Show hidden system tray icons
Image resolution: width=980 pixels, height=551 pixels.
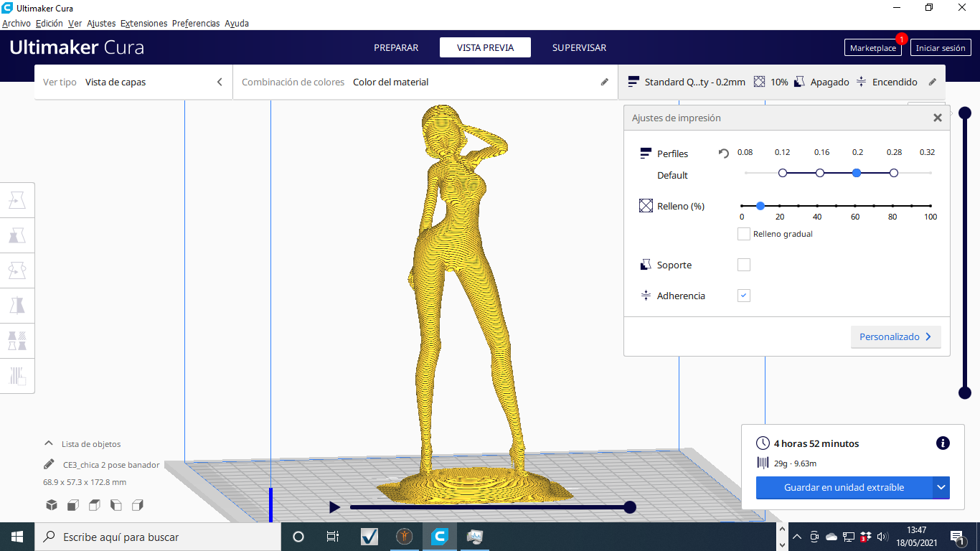[796, 537]
